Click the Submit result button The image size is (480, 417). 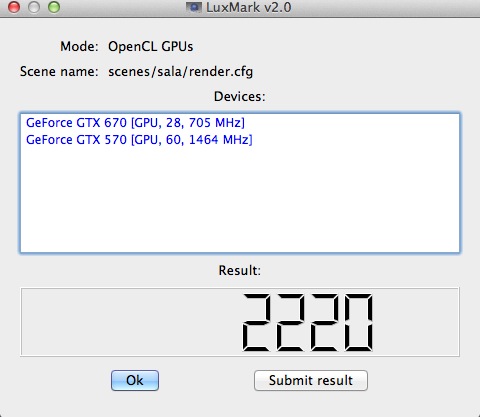[311, 380]
